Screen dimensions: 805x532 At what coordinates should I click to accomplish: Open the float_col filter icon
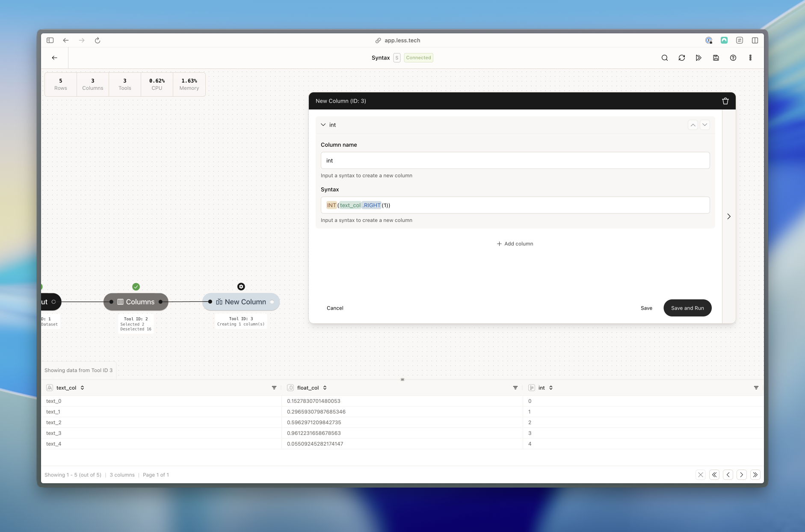(515, 388)
